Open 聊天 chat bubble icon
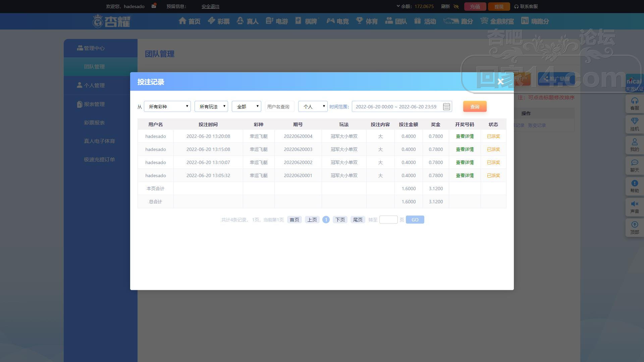This screenshot has height=362, width=644. (635, 166)
